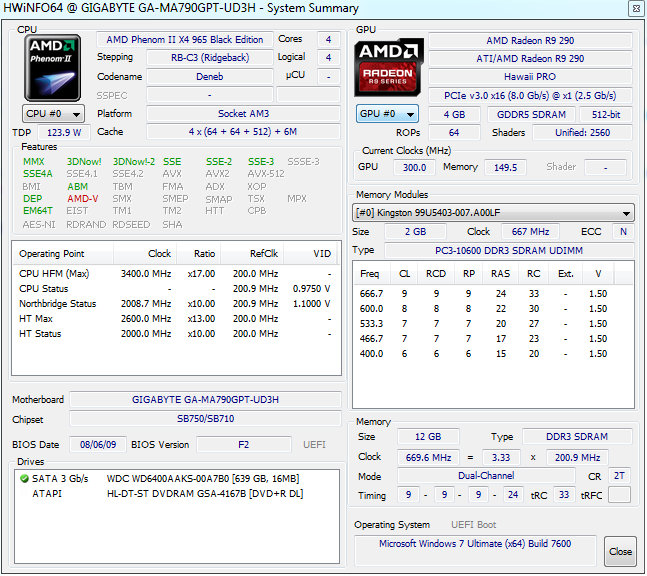This screenshot has width=647, height=576.
Task: Click the 3DNow!-2 feature label
Action: coord(134,162)
